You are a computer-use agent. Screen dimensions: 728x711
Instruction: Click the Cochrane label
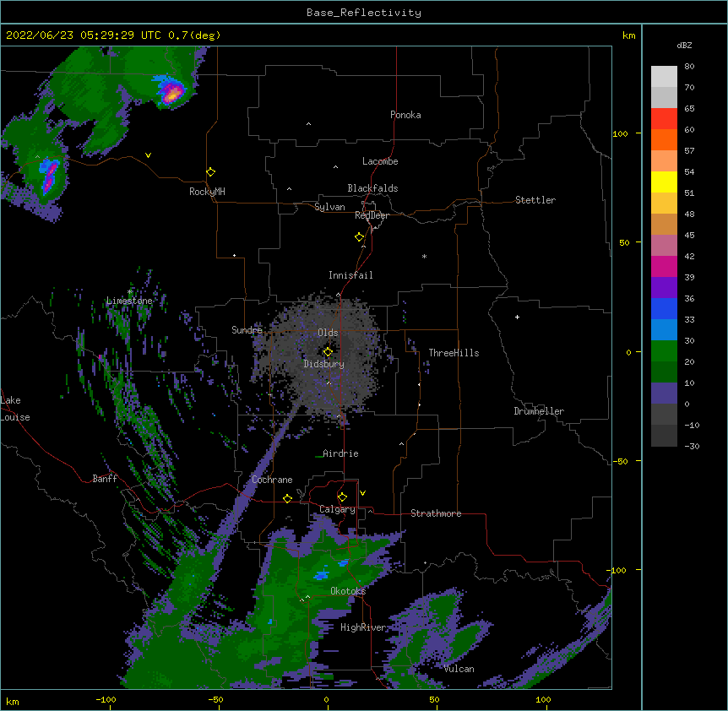pos(272,480)
